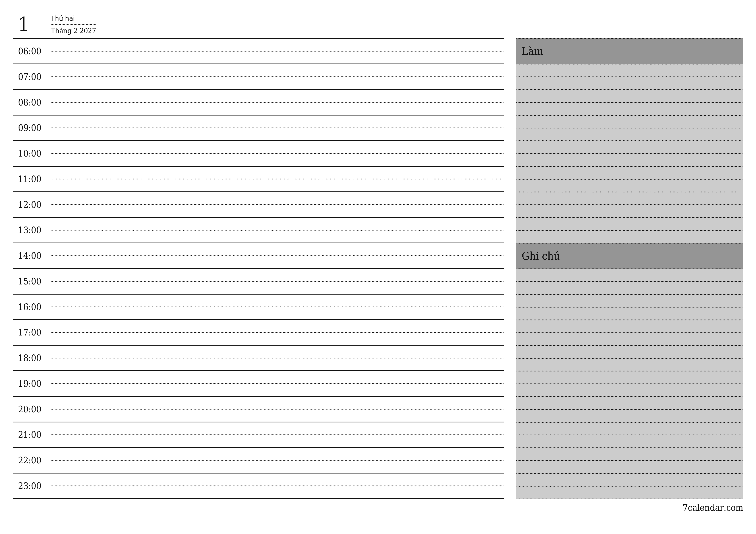The image size is (756, 534).
Task: Select the 06:00 time slot field
Action: click(278, 51)
